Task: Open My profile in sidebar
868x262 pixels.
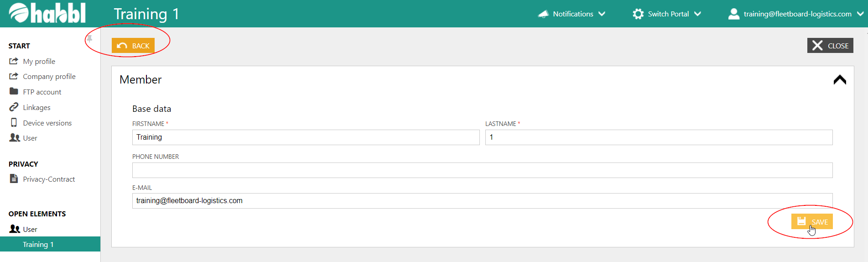Action: pyautogui.click(x=39, y=61)
